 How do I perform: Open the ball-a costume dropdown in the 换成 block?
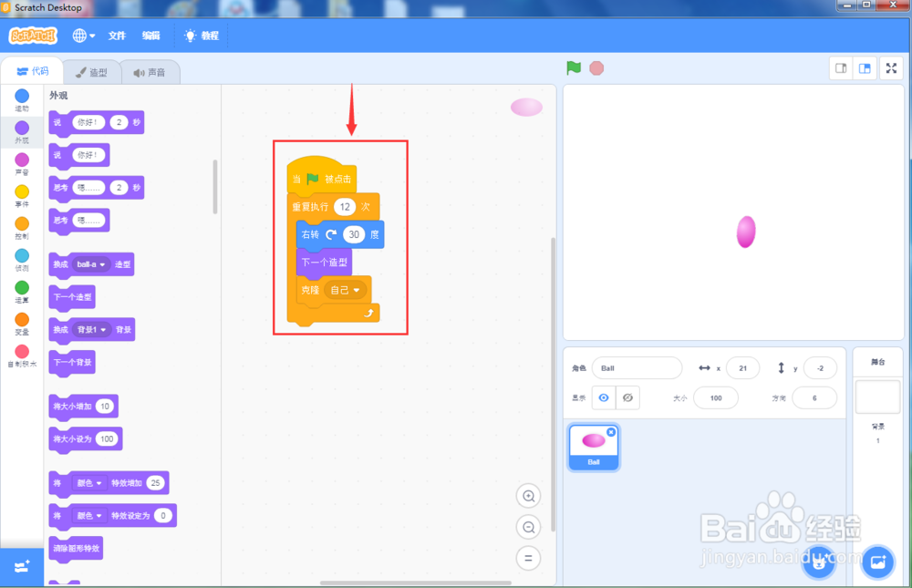click(x=91, y=264)
